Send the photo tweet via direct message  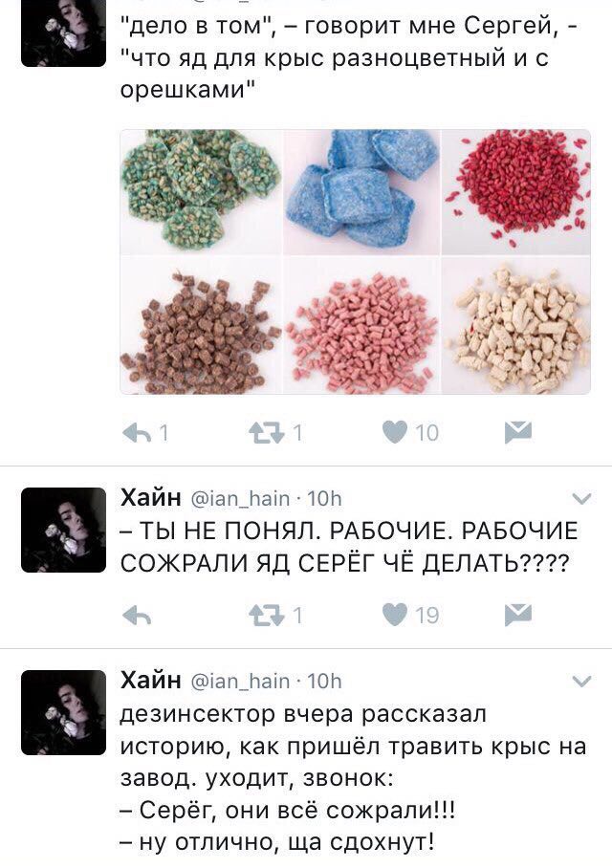518,432
